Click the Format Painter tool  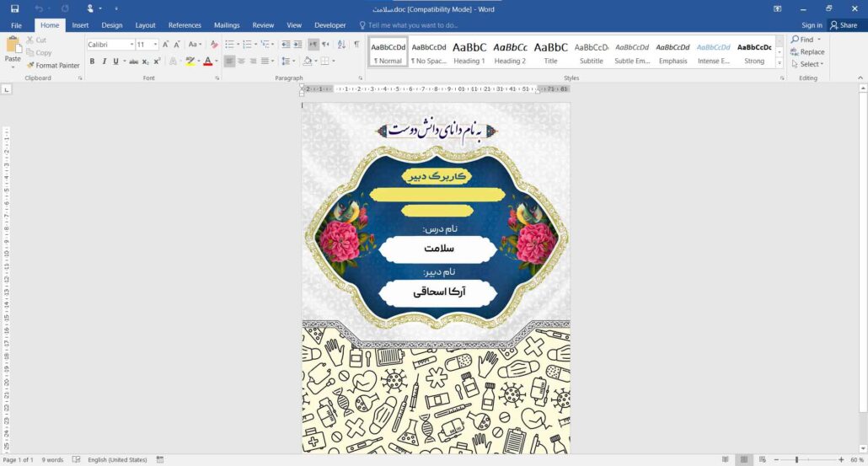[x=53, y=65]
